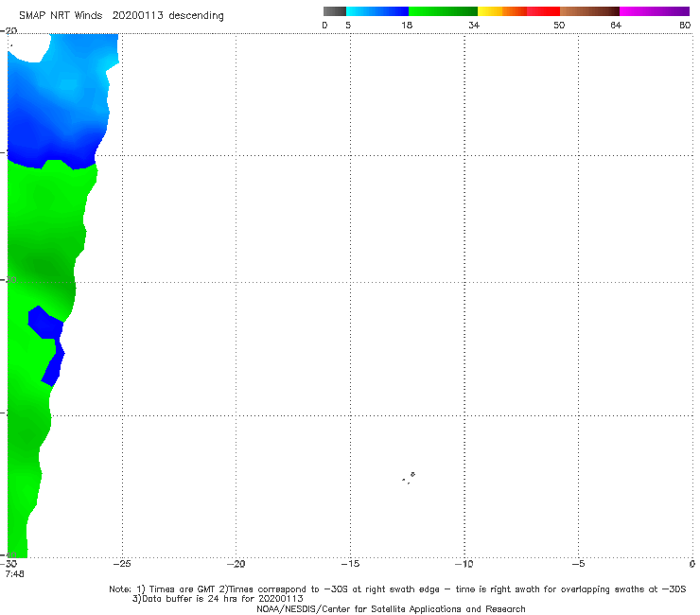Click the note line "Times are GMT"
Image resolution: width=700 pixels, height=615 pixels.
[183, 589]
